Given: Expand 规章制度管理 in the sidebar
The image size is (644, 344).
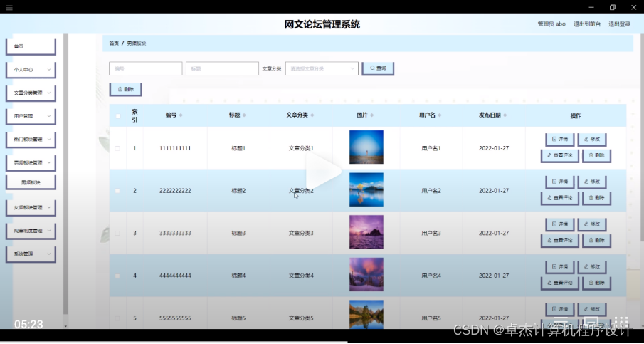Looking at the screenshot, I should click(31, 231).
